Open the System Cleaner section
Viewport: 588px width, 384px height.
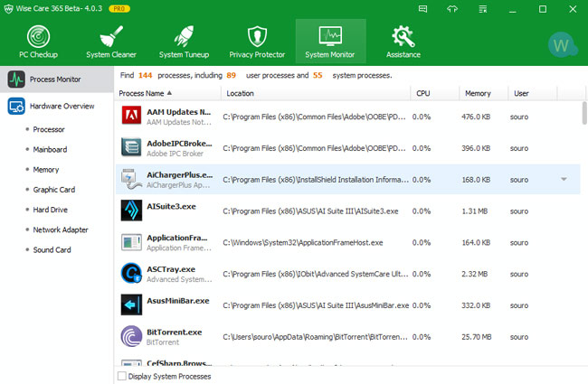tap(111, 42)
